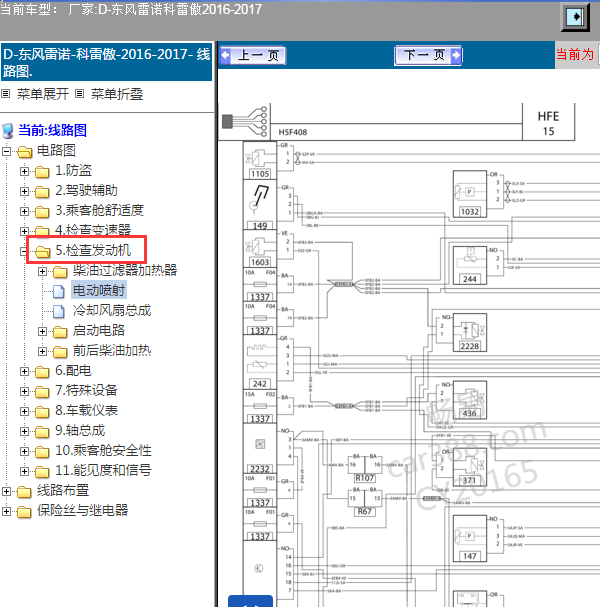
Task: Click the exit door icon top right
Action: pos(575,17)
